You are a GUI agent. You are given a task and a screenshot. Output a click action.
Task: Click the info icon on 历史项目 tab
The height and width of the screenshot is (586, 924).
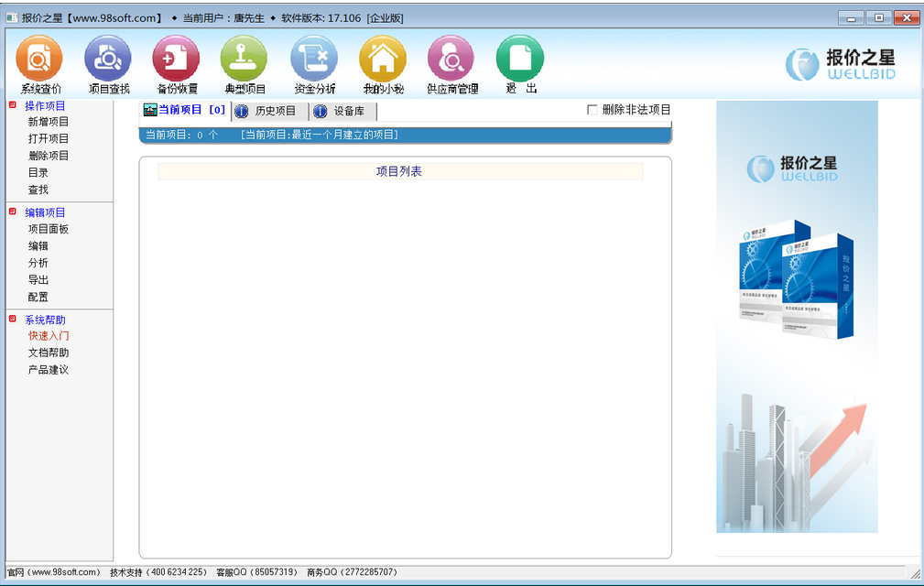pos(242,112)
